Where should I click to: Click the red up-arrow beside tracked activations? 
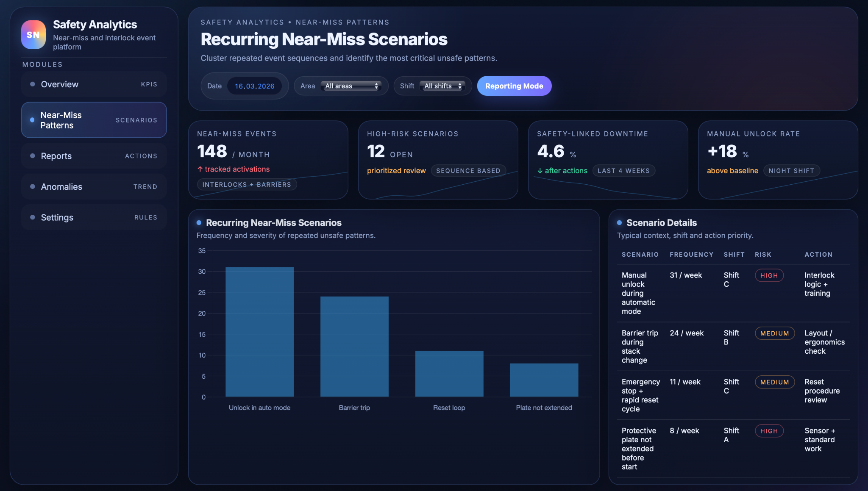point(200,169)
